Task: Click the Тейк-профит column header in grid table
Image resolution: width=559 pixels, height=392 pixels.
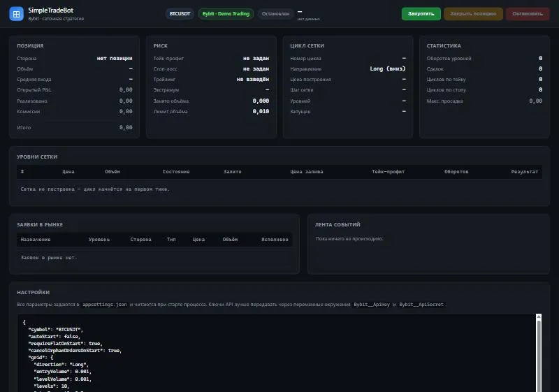Action: (388, 171)
